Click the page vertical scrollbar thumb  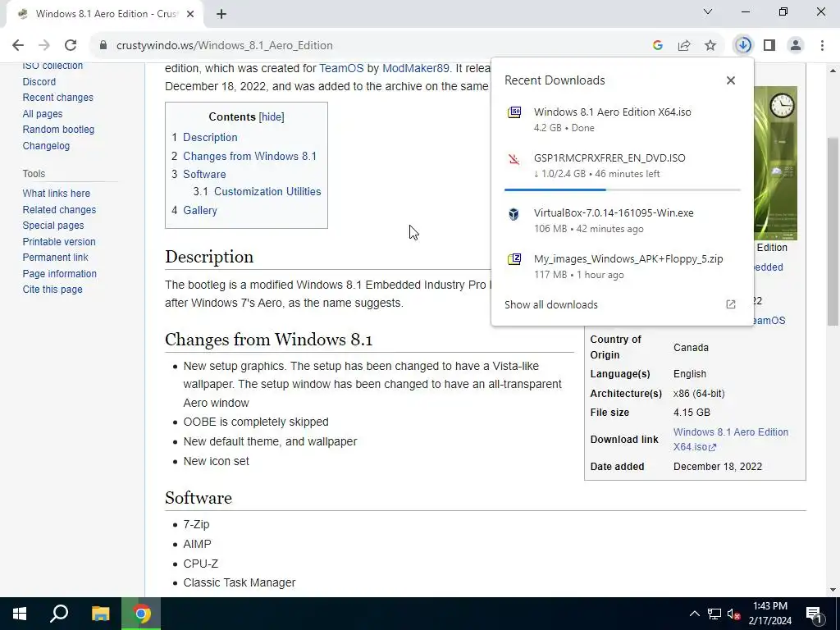point(833,231)
